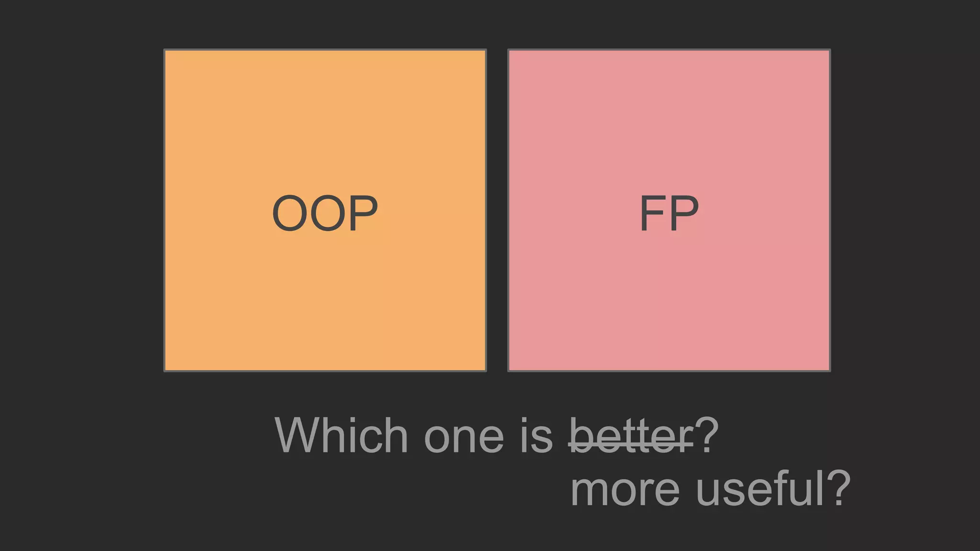Click the word is in the question
Image resolution: width=980 pixels, height=551 pixels.
536,435
